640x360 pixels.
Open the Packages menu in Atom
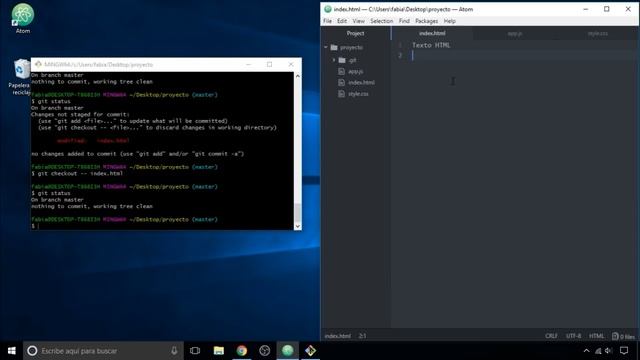(427, 21)
